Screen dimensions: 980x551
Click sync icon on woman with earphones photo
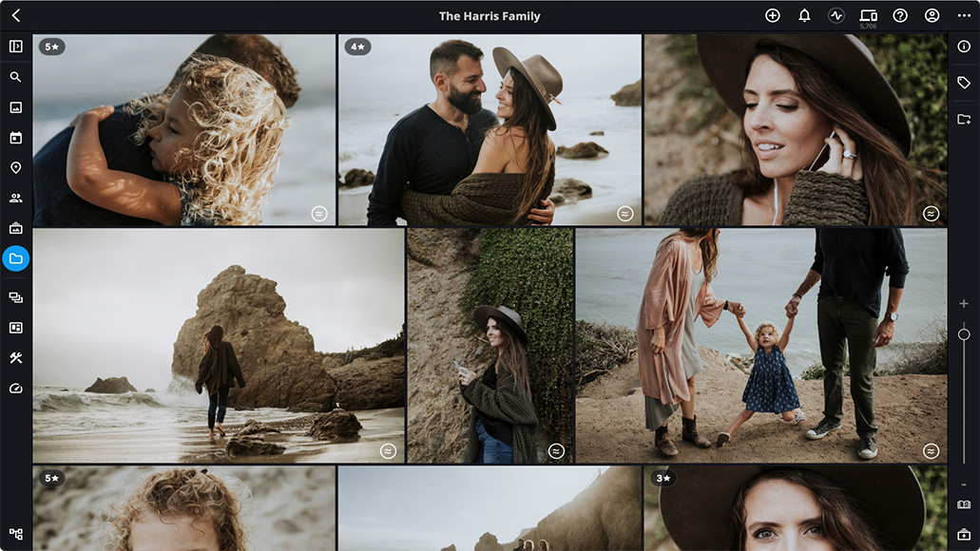click(931, 214)
